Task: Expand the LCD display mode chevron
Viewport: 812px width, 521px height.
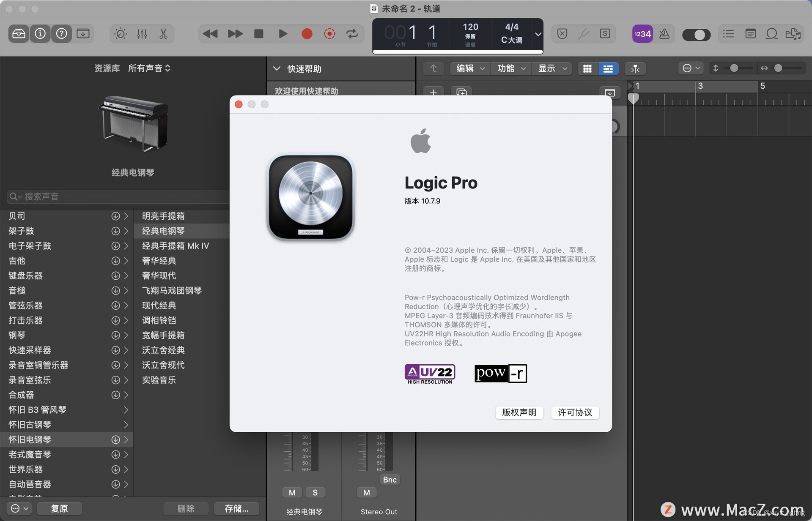Action: [x=538, y=35]
